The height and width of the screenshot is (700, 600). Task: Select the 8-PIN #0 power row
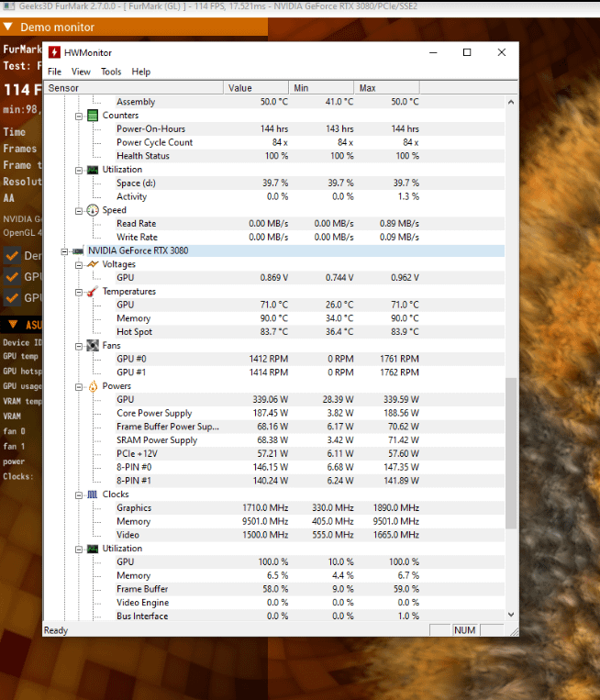(309, 467)
